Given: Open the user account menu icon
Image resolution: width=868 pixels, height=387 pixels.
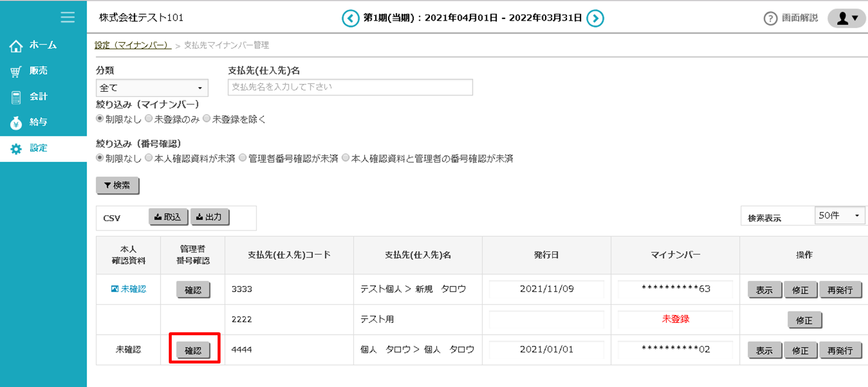Looking at the screenshot, I should pos(846,18).
